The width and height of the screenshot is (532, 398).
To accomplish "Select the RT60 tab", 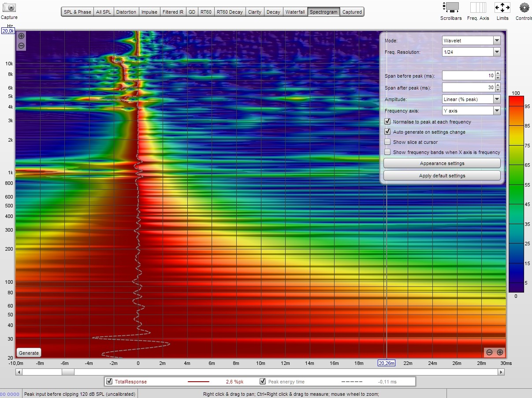I will click(206, 12).
